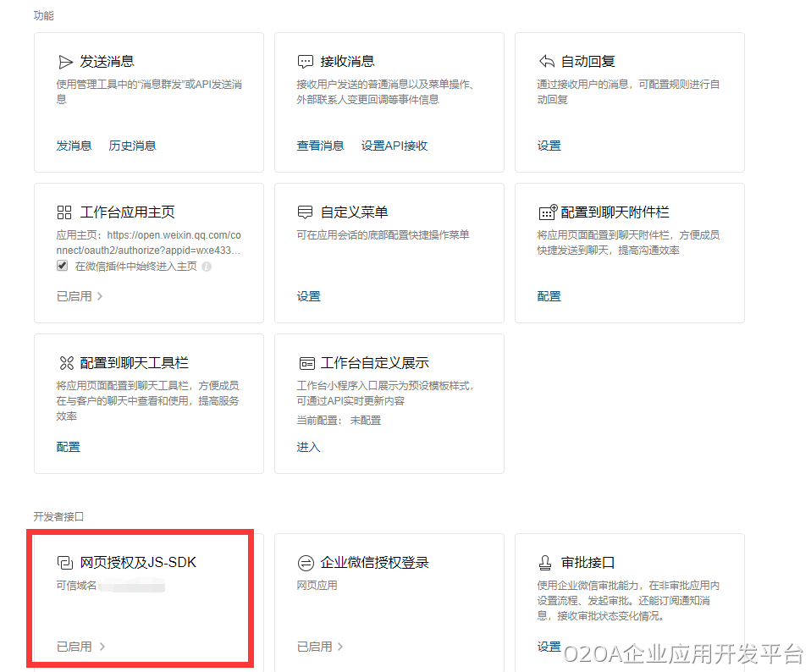Expand 已启用 under 企业微信授权登录
The width and height of the screenshot is (811, 672).
320,647
